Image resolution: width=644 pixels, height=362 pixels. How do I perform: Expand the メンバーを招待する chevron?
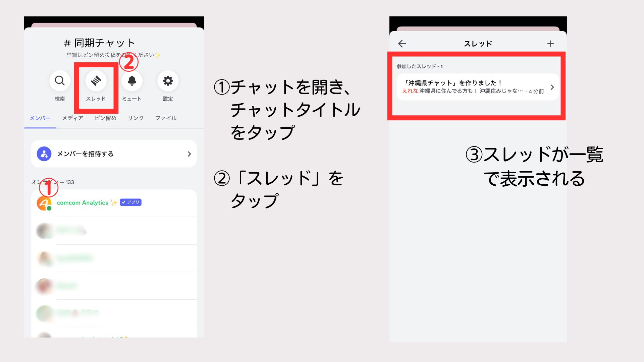pyautogui.click(x=189, y=154)
